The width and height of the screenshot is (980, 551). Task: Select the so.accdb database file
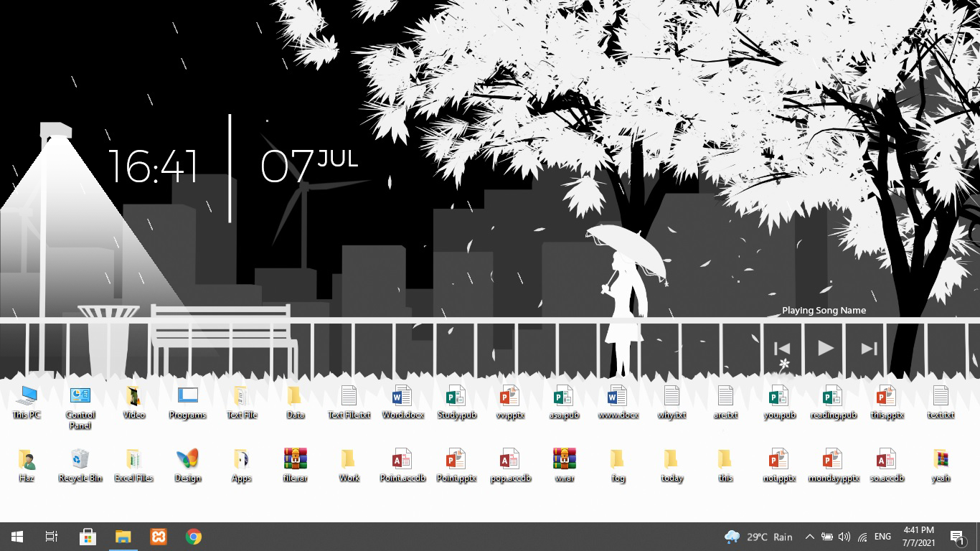887,465
